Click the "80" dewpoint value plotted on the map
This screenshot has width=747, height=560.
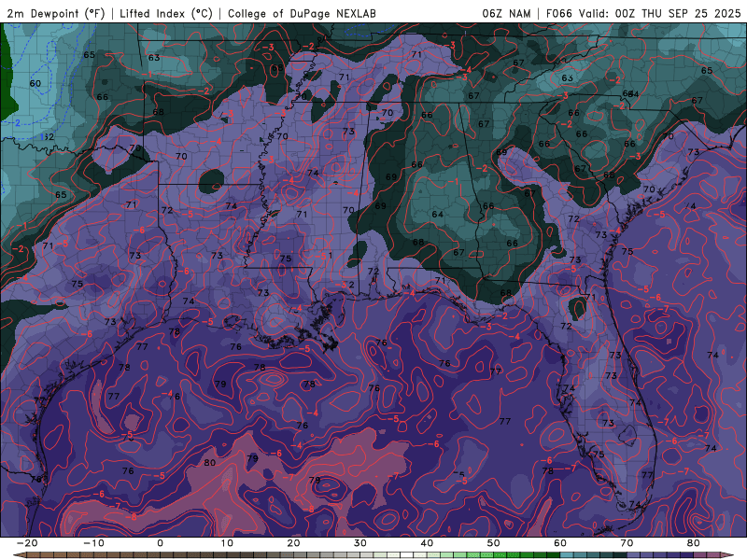coord(209,462)
